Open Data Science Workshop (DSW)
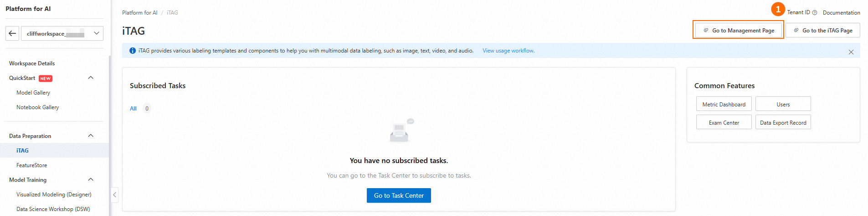Image resolution: width=868 pixels, height=216 pixels. (53, 209)
